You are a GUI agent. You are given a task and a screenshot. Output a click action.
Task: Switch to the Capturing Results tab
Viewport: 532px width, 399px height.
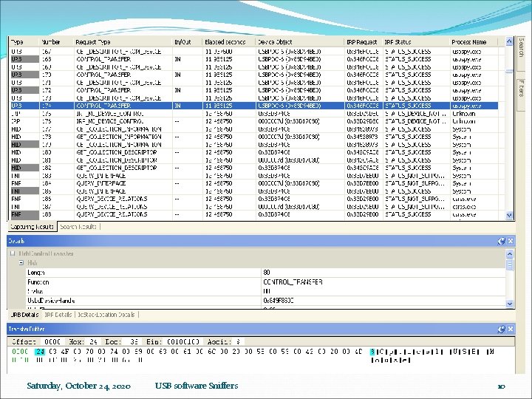click(32, 227)
